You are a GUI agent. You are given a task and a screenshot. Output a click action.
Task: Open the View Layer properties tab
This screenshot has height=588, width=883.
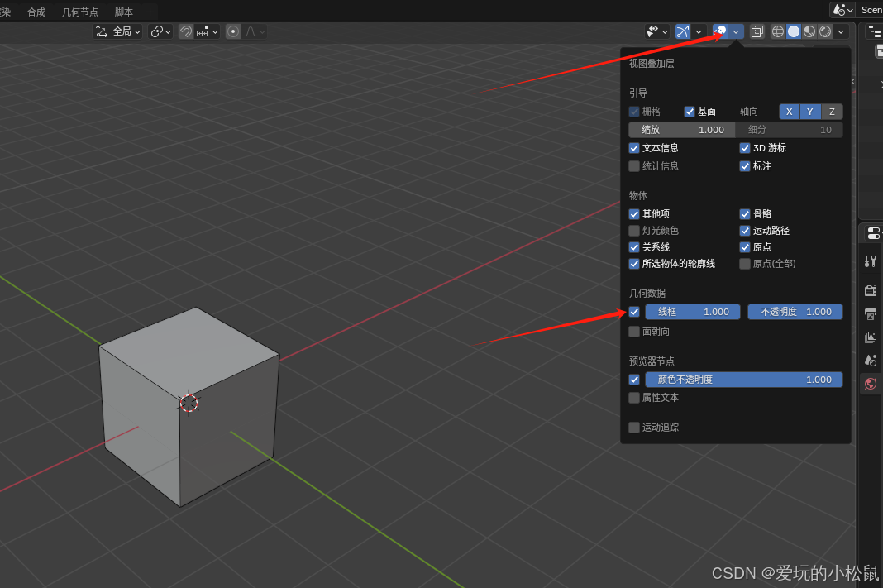point(871,337)
